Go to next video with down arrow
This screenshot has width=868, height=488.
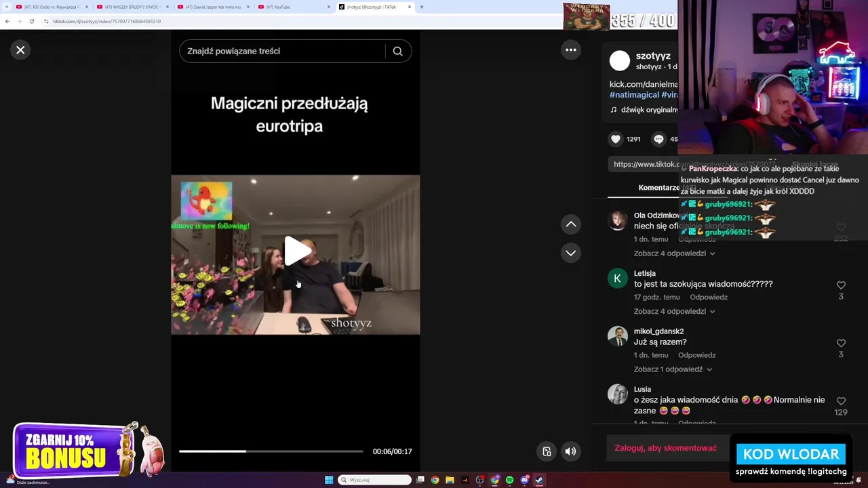click(x=571, y=253)
